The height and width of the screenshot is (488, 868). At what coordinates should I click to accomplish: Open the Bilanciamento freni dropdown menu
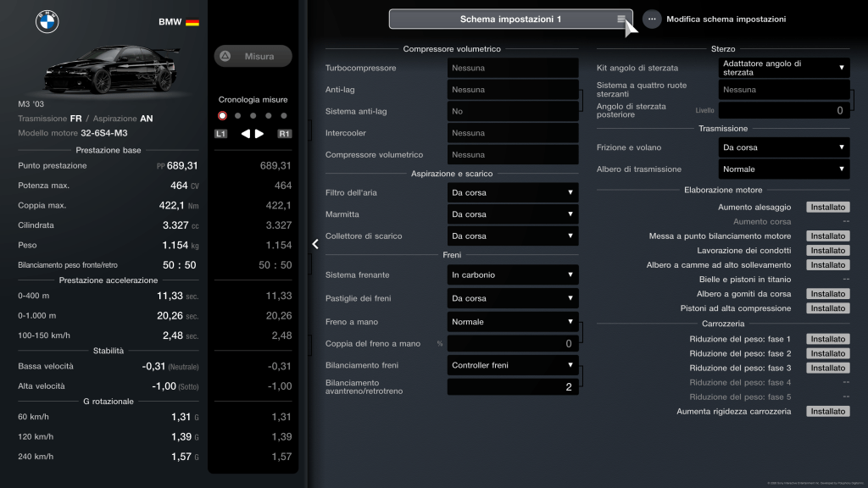pyautogui.click(x=513, y=366)
